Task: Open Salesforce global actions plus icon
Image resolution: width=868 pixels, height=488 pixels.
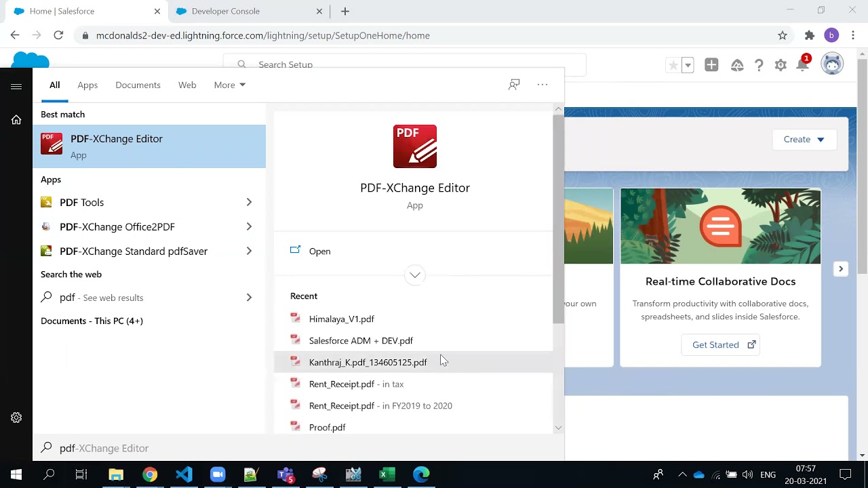Action: 711,65
